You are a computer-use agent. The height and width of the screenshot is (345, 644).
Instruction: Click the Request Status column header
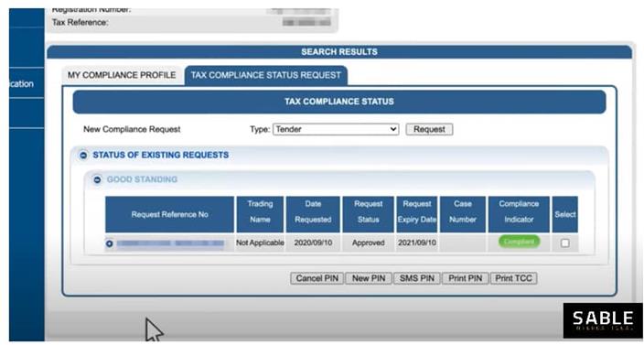coord(369,214)
